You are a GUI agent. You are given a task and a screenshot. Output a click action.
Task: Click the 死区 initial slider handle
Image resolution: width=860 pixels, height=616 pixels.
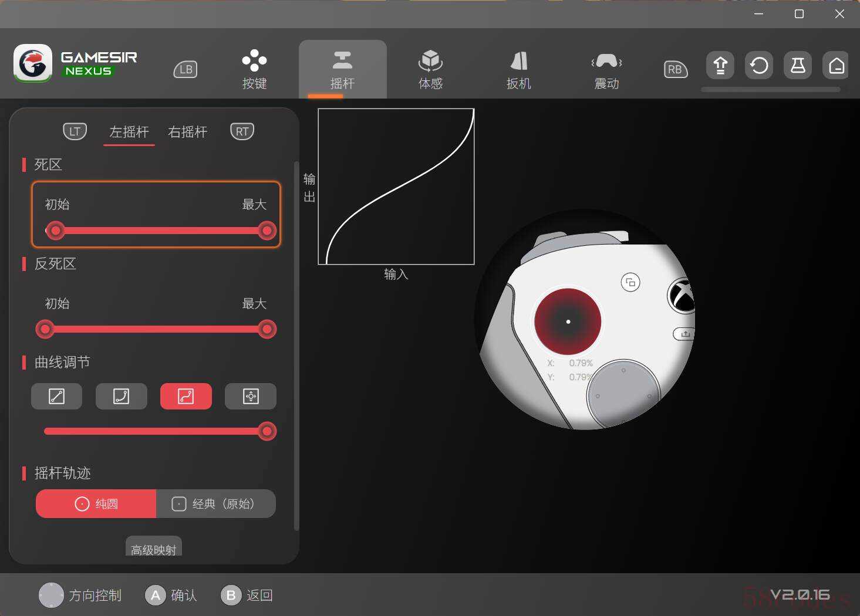(x=55, y=231)
